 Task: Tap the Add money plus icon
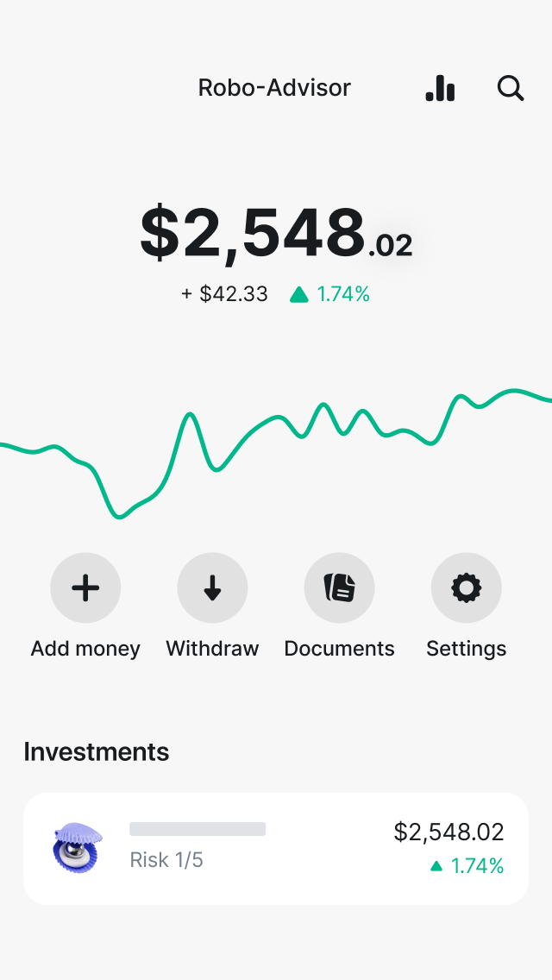pos(85,587)
